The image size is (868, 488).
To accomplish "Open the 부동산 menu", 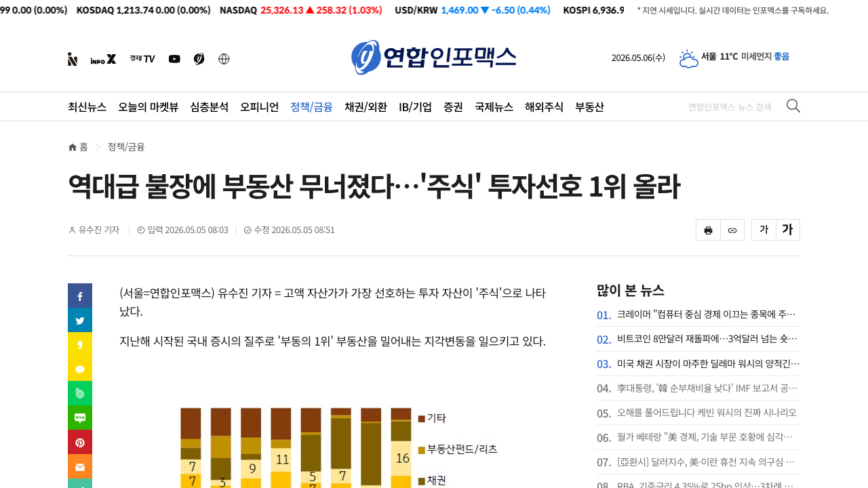I will point(589,106).
